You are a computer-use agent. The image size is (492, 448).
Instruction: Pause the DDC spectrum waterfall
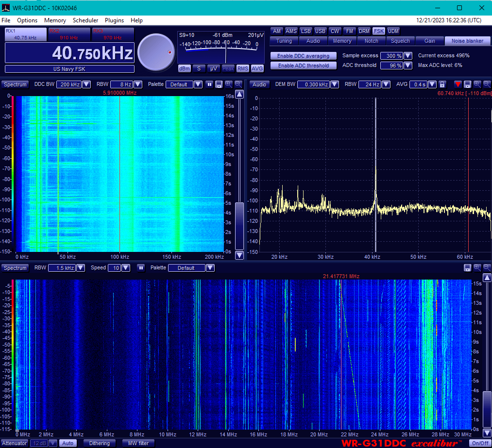[x=209, y=84]
